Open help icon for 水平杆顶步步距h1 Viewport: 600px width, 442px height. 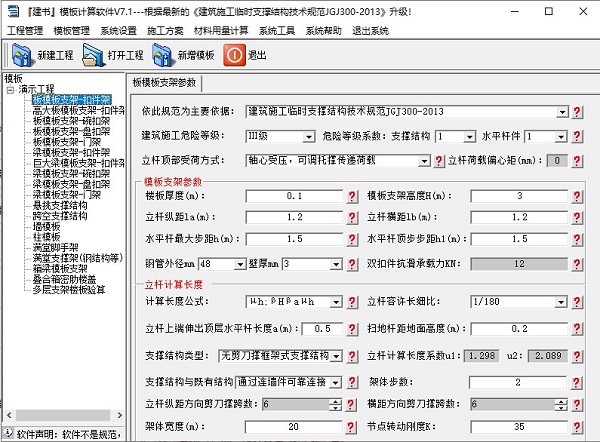click(577, 239)
